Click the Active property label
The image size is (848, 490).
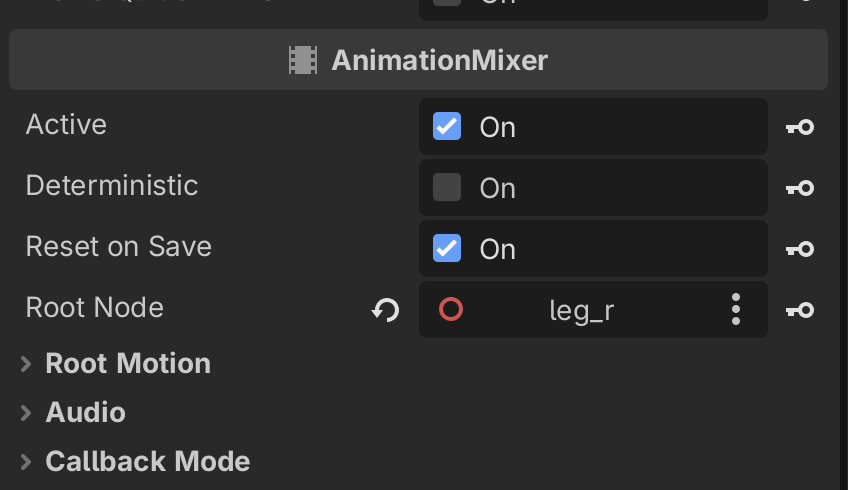(66, 124)
